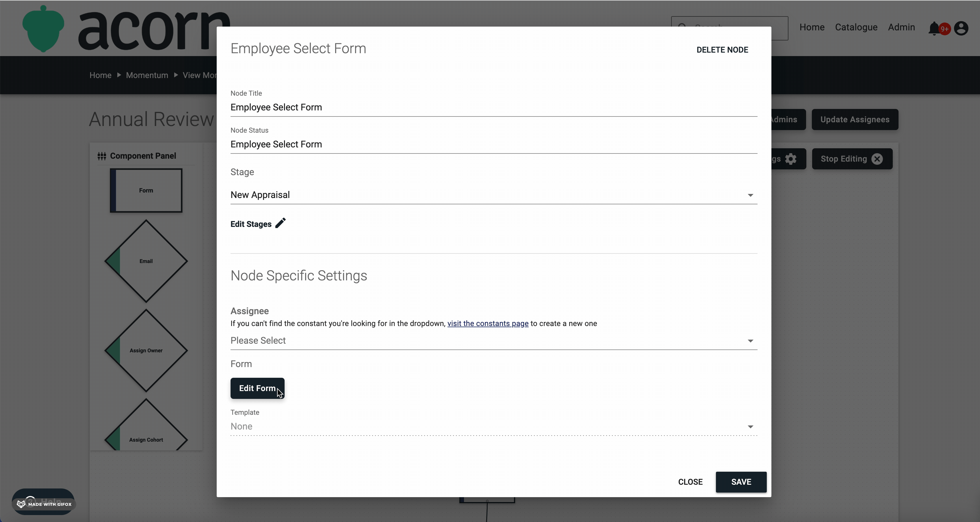Click the gear icon behind the dialog
Screen dimensions: 980x522
790,159
